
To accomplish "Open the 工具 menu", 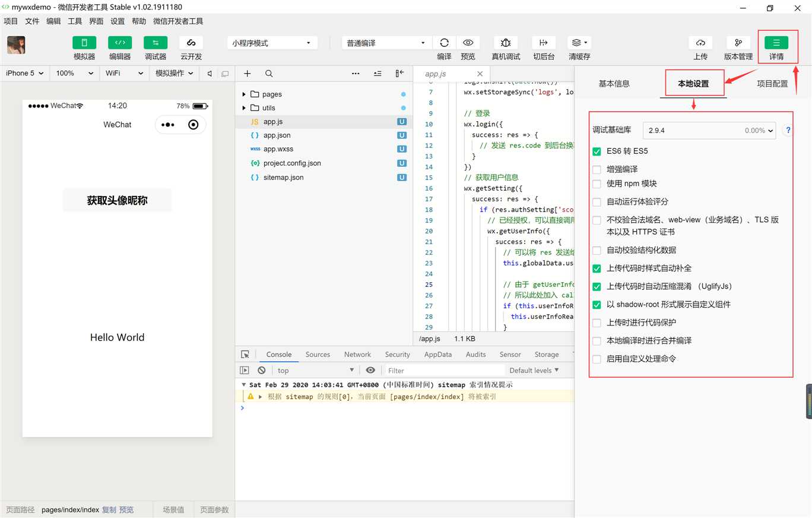I will click(75, 21).
